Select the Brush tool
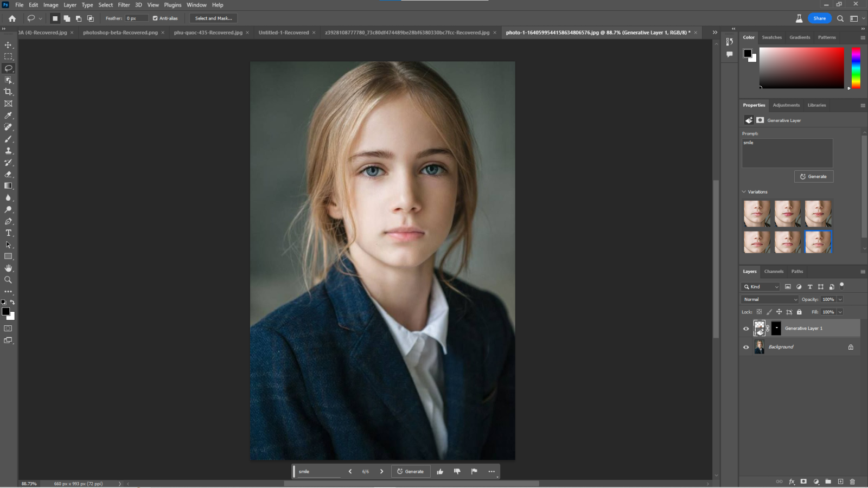 [x=8, y=139]
